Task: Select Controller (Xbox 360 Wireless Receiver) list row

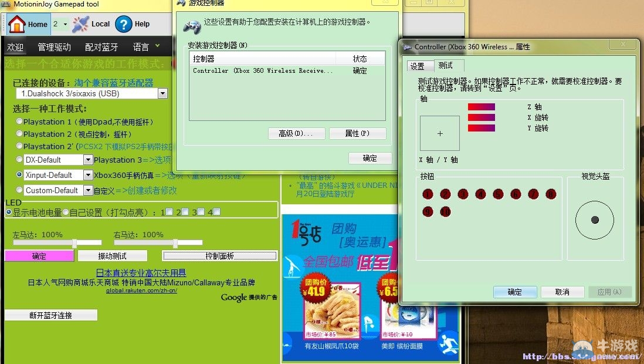Action: [x=287, y=70]
